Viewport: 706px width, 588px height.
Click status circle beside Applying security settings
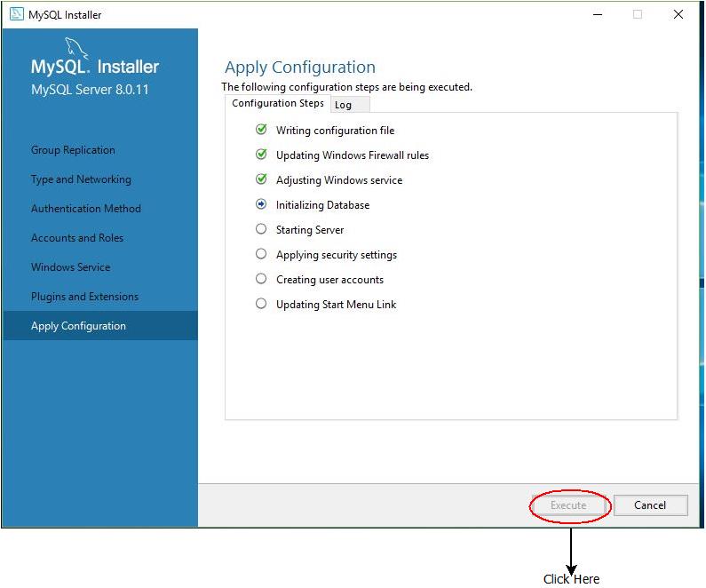pos(261,253)
